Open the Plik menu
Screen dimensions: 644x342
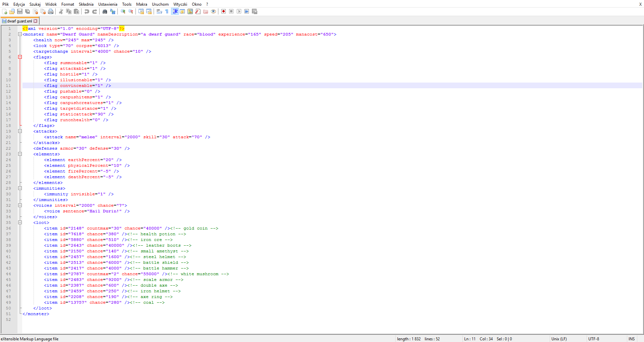click(6, 4)
